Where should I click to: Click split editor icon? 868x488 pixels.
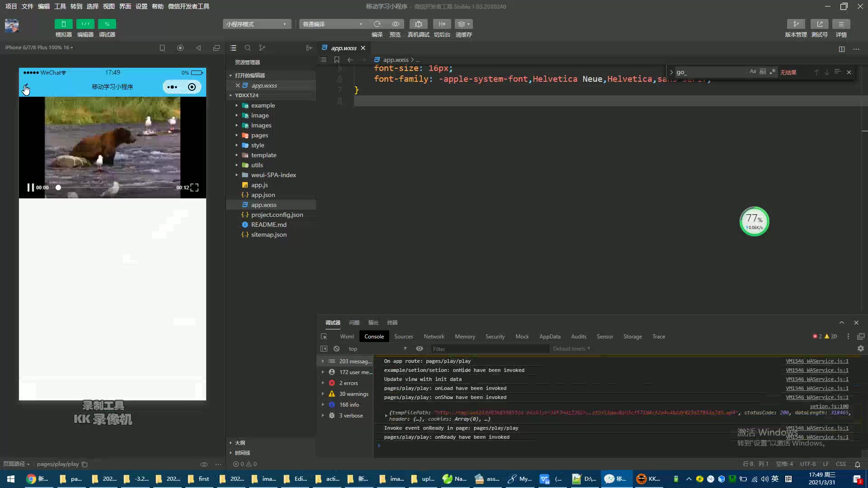(841, 49)
